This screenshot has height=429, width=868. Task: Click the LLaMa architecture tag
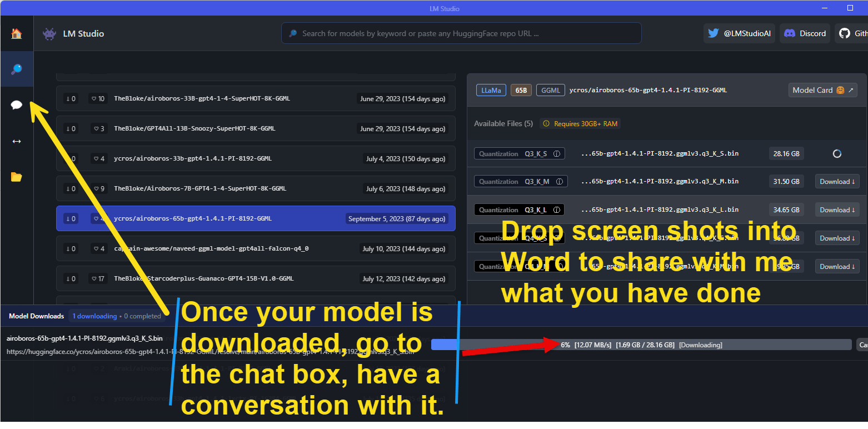click(491, 90)
